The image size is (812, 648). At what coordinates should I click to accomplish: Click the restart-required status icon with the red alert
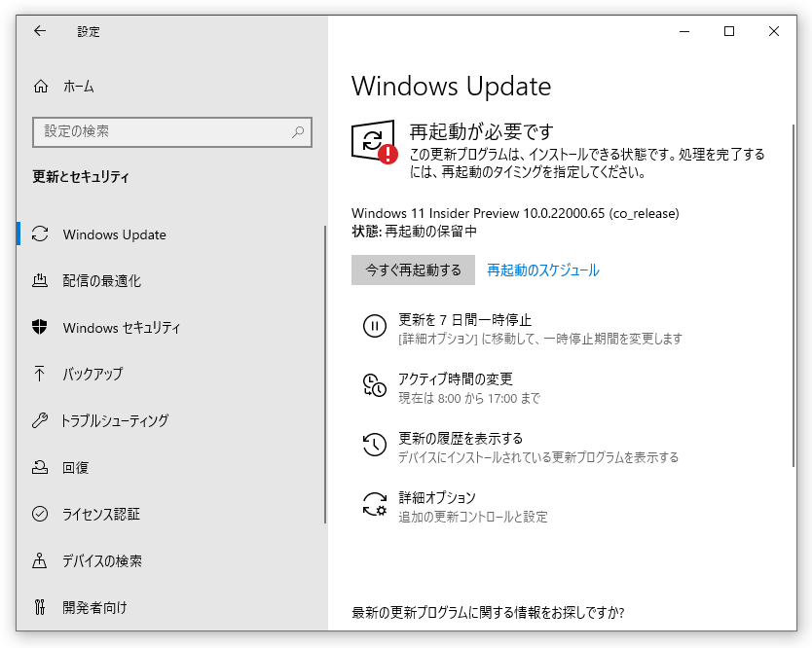[374, 142]
